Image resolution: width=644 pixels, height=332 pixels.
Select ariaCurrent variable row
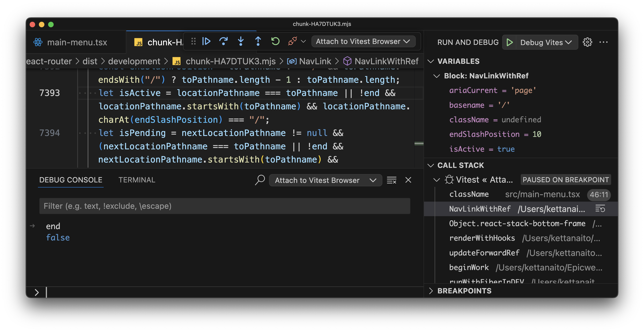pos(521,90)
